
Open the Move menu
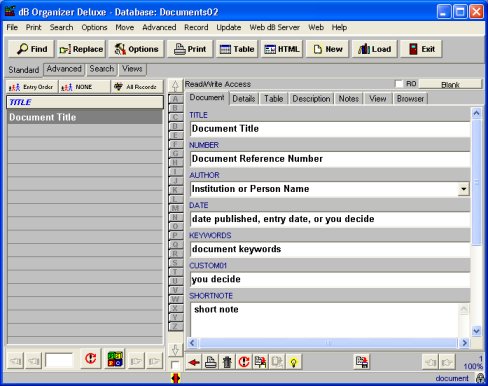(x=125, y=27)
